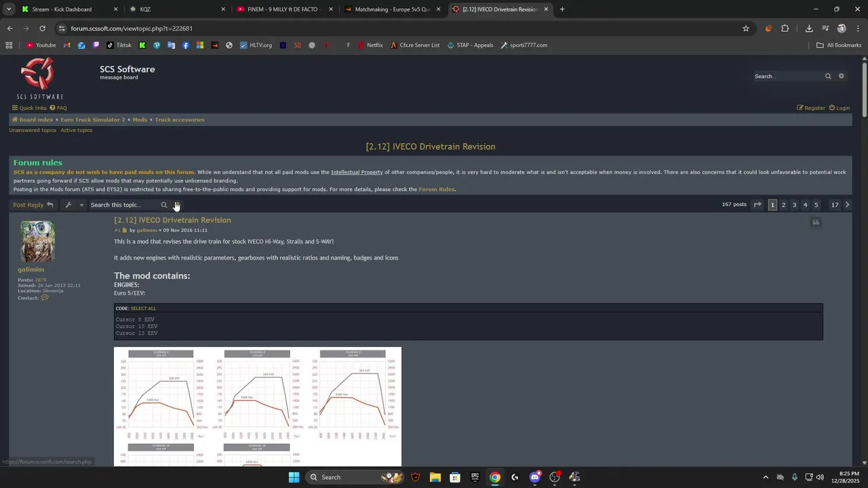The width and height of the screenshot is (868, 488).
Task: Click the quote icon on first post
Action: point(816,222)
